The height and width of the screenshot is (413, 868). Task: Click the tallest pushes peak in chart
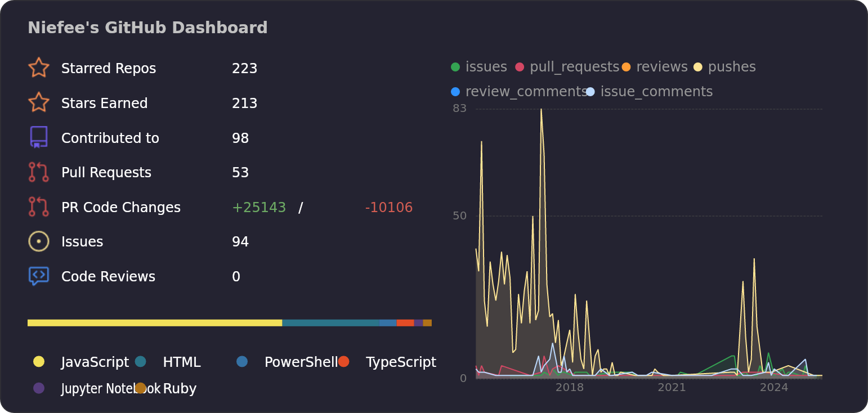pos(541,110)
